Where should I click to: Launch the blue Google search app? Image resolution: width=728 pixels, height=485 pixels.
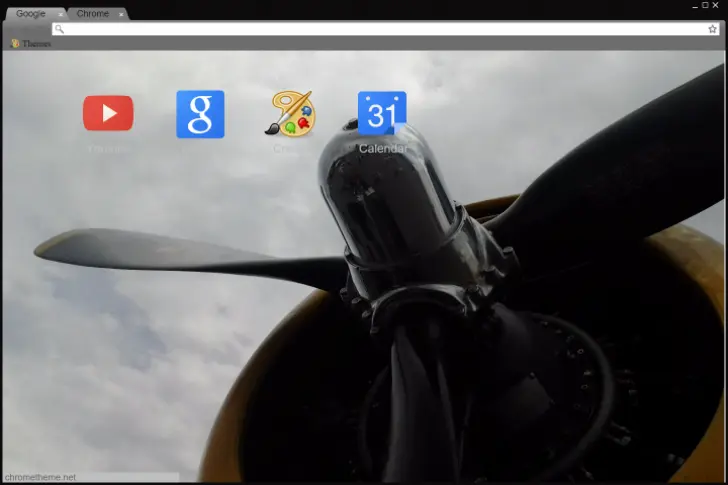200,114
